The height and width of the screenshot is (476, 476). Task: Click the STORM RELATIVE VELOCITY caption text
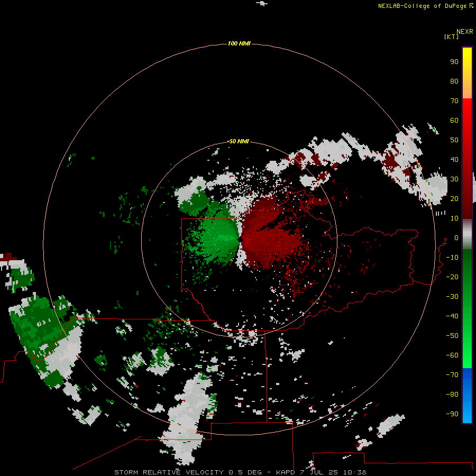coord(169,472)
